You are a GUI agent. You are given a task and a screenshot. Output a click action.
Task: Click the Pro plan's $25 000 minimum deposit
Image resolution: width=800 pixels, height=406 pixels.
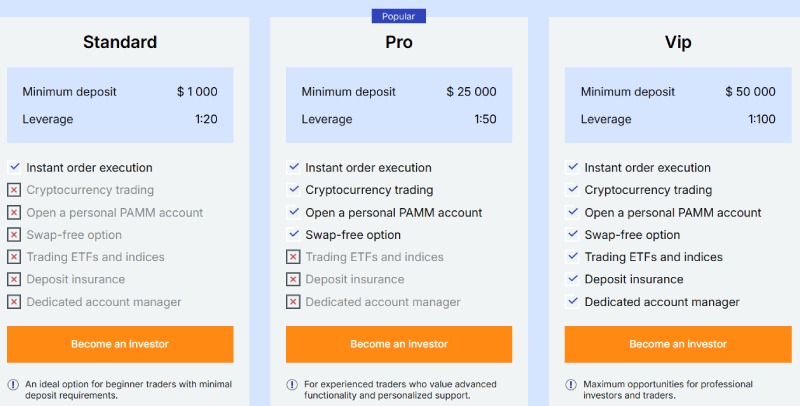tap(471, 92)
